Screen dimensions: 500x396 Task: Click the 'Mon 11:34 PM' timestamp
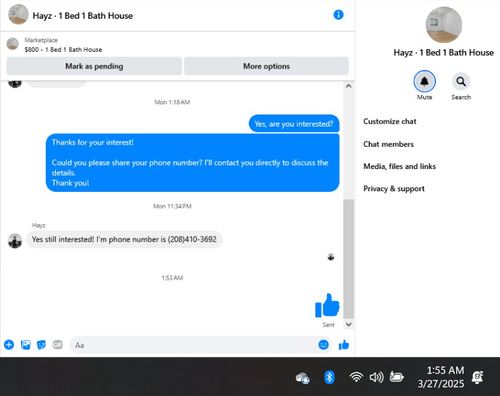(x=172, y=206)
